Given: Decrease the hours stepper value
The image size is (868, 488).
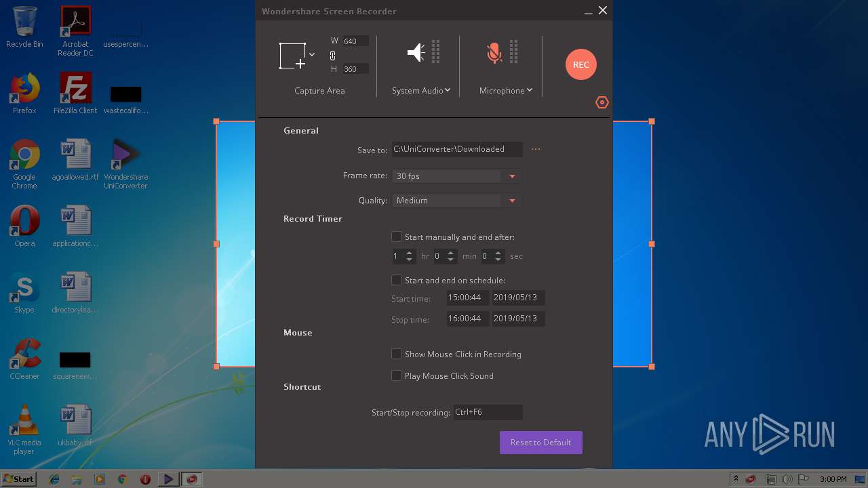Looking at the screenshot, I should [410, 260].
